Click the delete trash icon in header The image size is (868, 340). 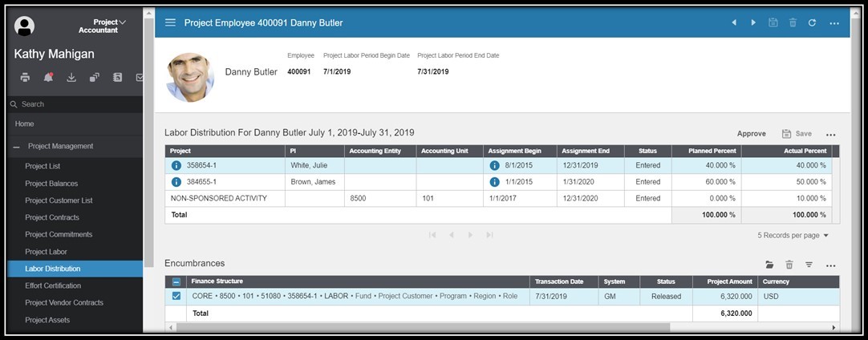tap(793, 22)
